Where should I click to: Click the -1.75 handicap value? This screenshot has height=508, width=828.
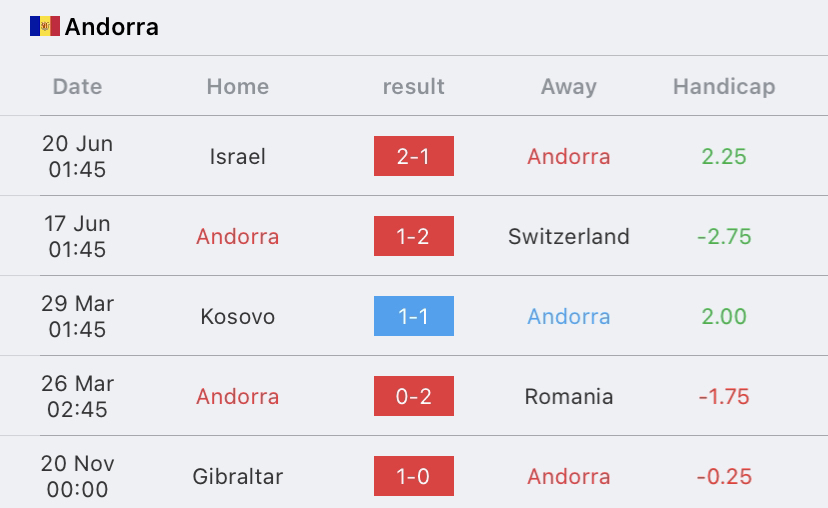pos(724,397)
